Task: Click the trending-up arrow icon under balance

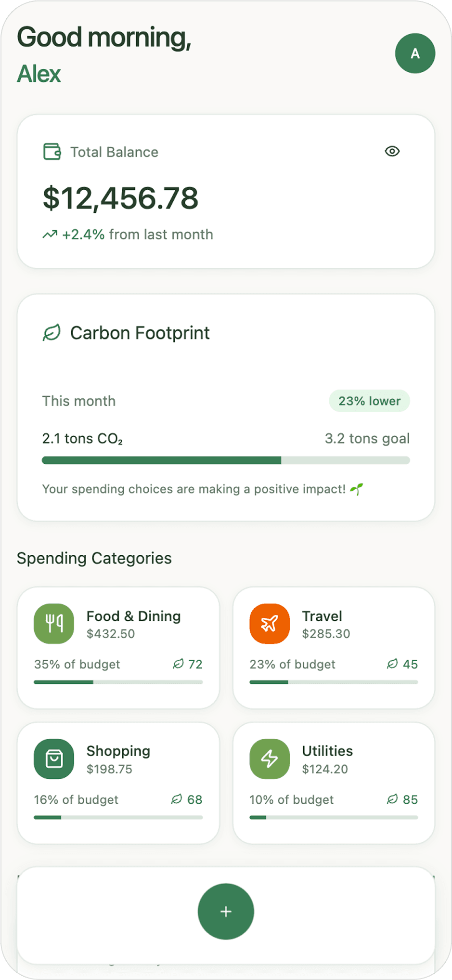Action: pyautogui.click(x=50, y=235)
